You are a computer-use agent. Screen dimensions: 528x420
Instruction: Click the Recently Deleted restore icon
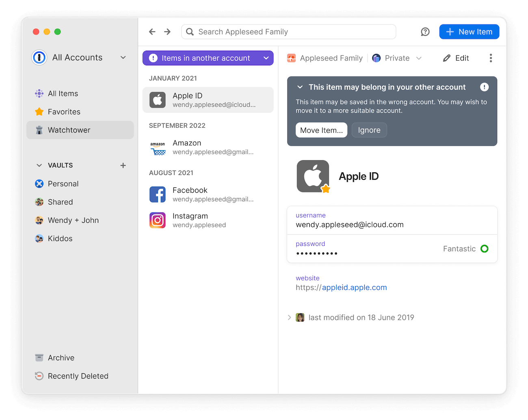coord(39,376)
